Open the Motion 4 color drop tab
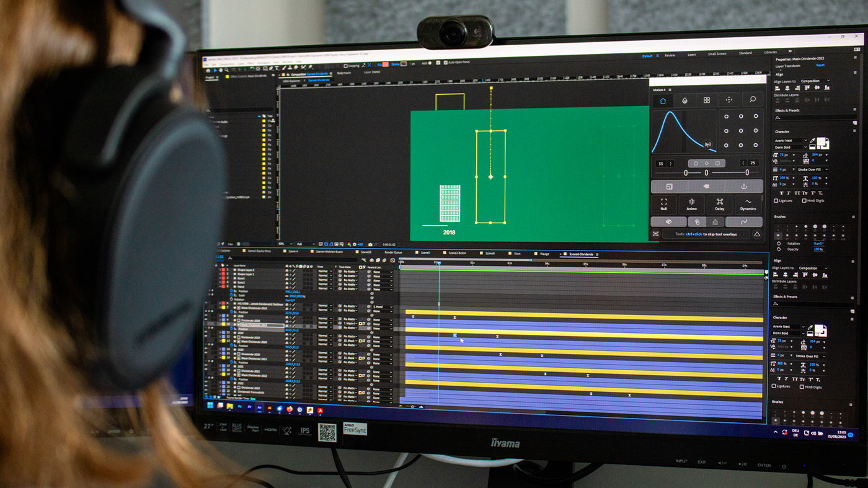Viewport: 868px width, 488px height. click(x=684, y=100)
